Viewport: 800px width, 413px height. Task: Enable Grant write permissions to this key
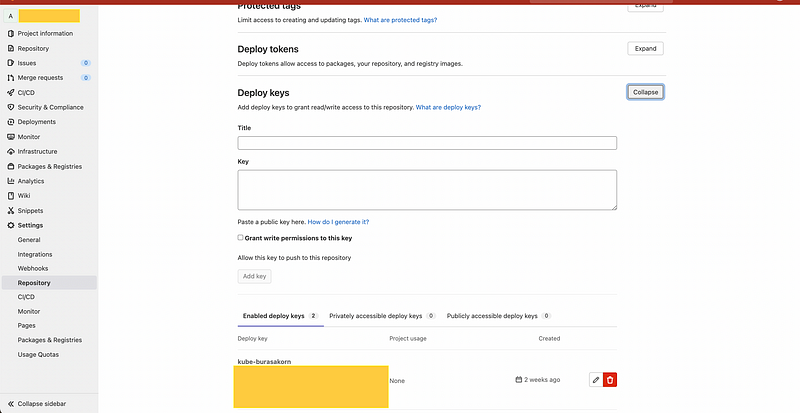coord(240,238)
